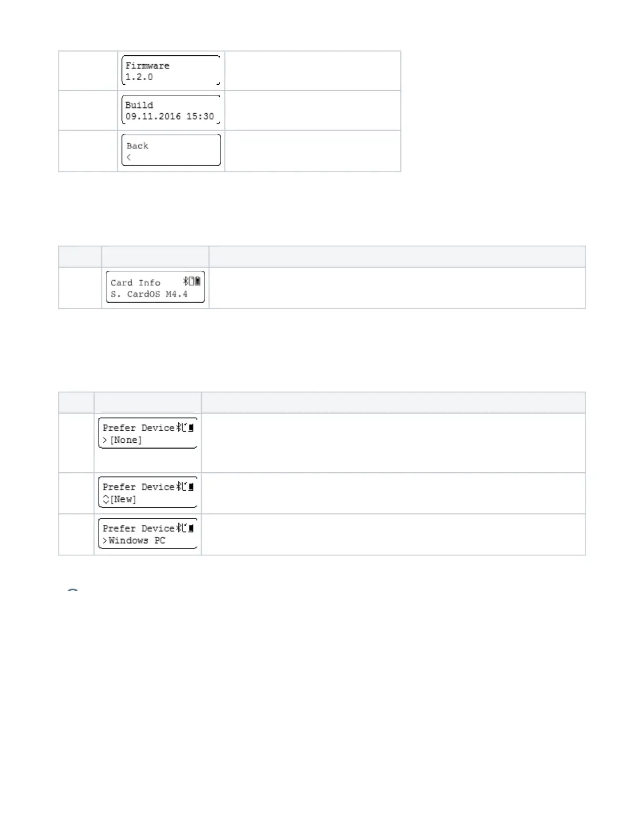The height and width of the screenshot is (834, 644).
Task: Click the Bluetooth icon on Card Info display
Action: [x=186, y=281]
